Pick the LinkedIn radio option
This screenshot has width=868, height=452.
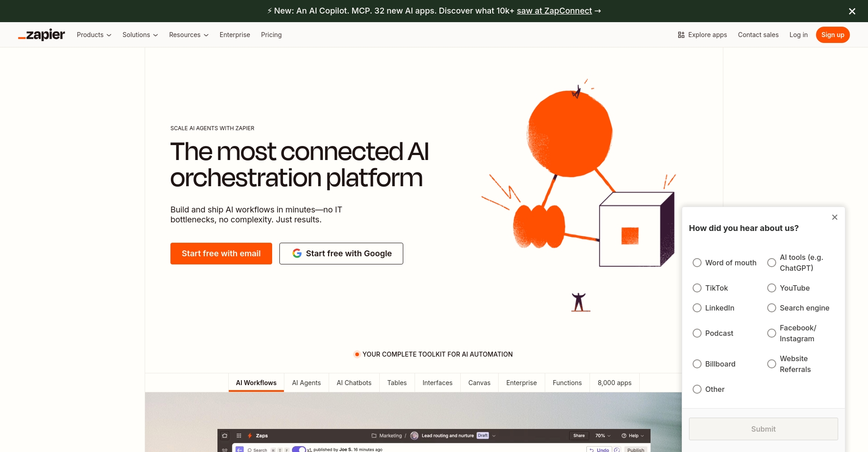pyautogui.click(x=697, y=308)
